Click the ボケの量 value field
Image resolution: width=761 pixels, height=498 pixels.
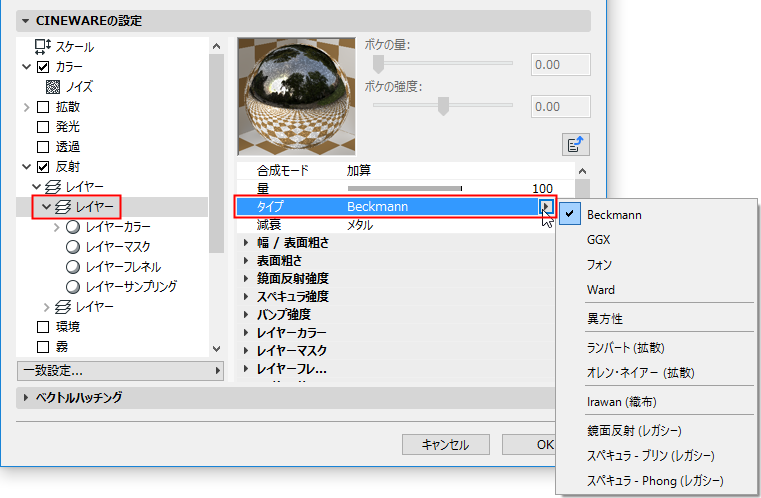(x=561, y=65)
